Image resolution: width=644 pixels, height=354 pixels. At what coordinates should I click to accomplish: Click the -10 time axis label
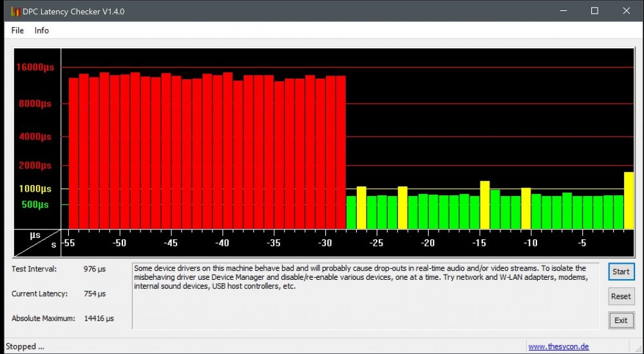530,243
